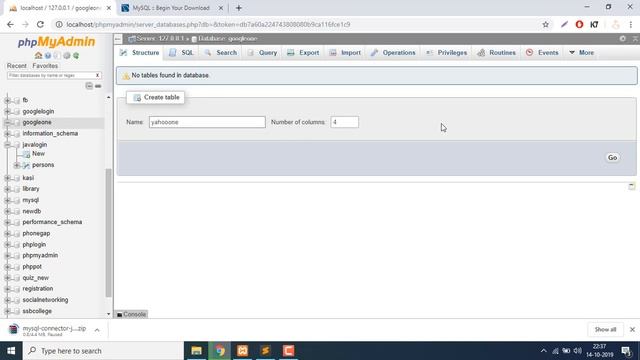Click the New table icon under javalogin

(x=27, y=154)
